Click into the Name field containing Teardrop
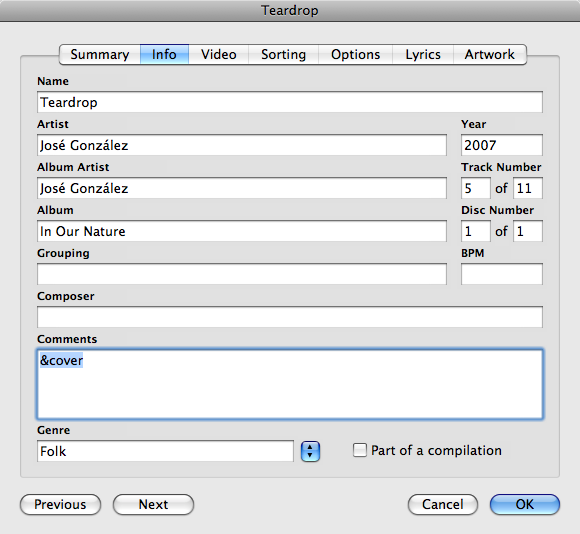The image size is (580, 534). coord(290,102)
